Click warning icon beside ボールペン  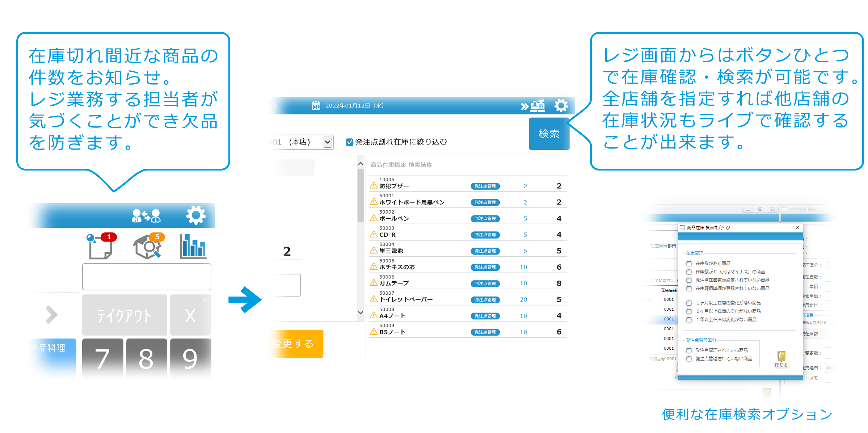(x=374, y=218)
